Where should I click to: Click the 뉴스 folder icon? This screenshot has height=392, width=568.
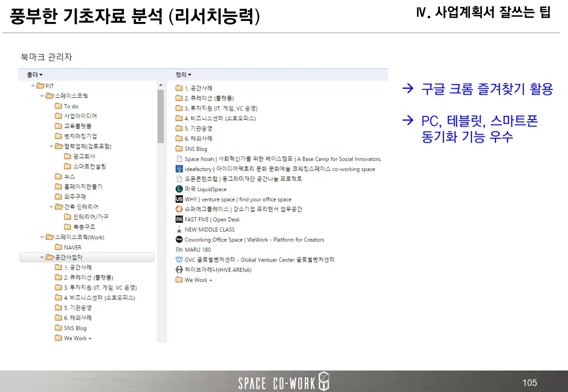click(x=58, y=177)
